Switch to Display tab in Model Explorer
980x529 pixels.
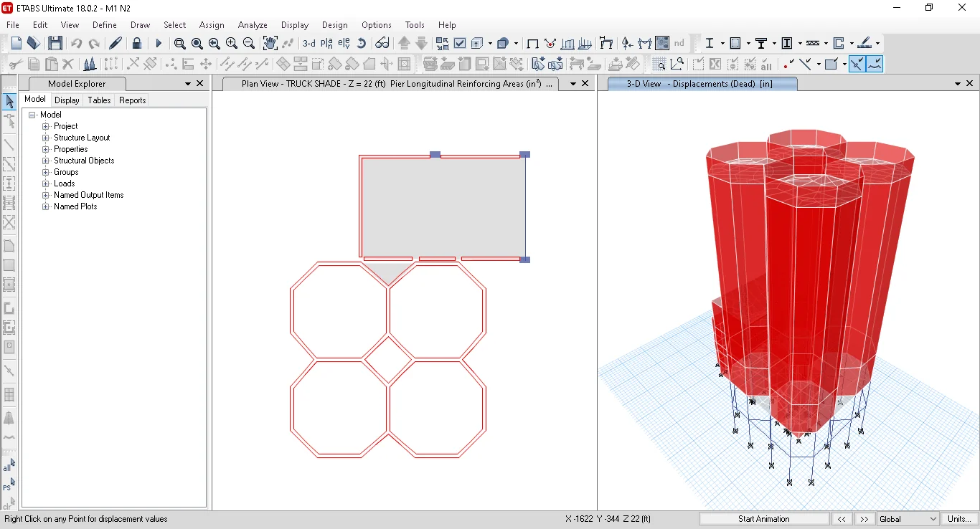(x=67, y=100)
